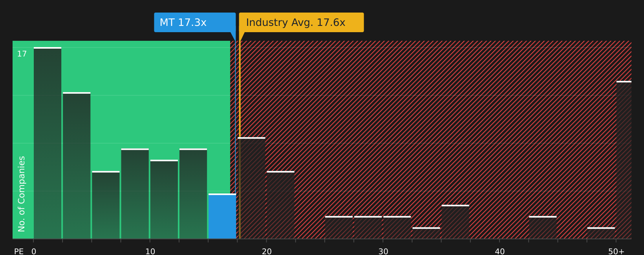Click the '50+' x-axis tick label

tap(616, 251)
